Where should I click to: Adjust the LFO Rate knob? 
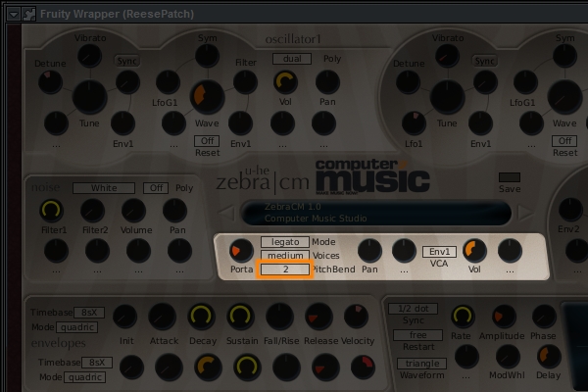pyautogui.click(x=463, y=317)
